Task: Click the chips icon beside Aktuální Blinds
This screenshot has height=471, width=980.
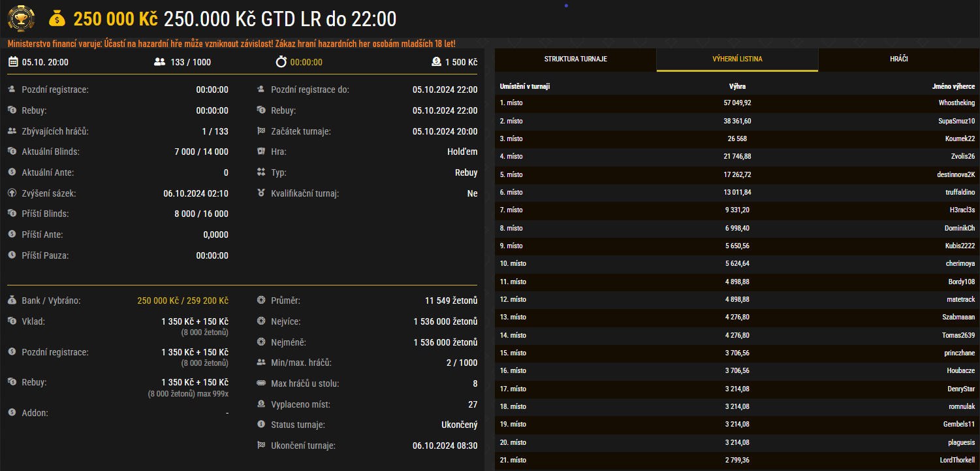Action: click(12, 152)
